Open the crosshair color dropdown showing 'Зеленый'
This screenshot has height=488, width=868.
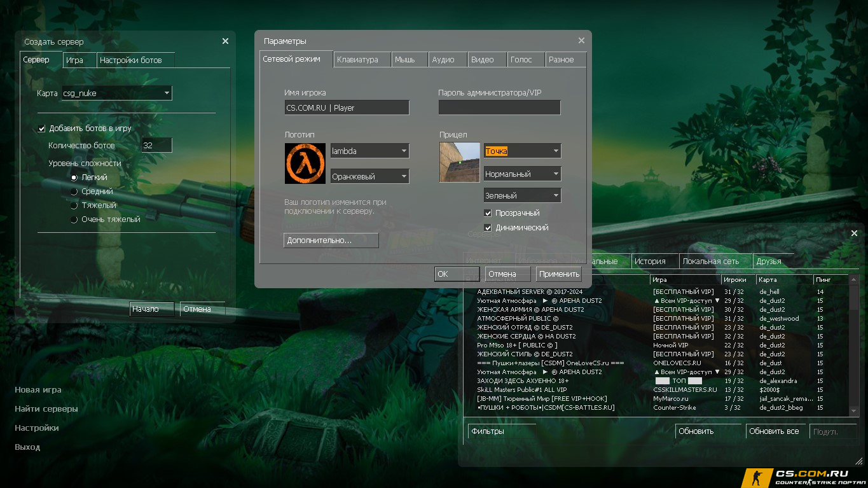(522, 195)
